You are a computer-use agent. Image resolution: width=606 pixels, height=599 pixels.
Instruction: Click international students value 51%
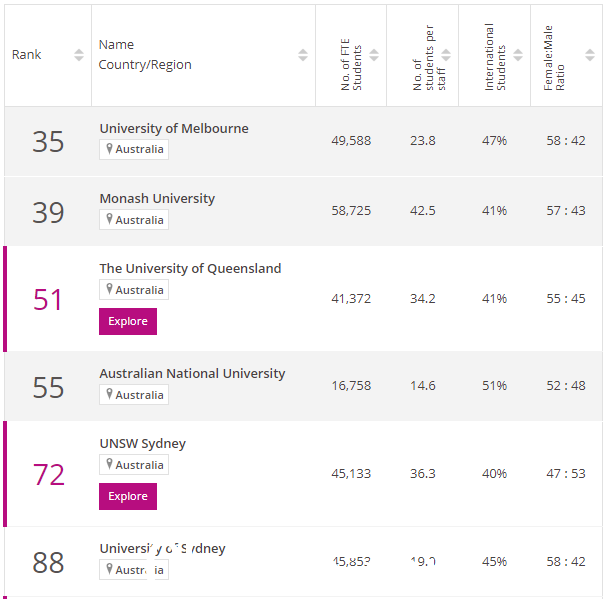494,386
